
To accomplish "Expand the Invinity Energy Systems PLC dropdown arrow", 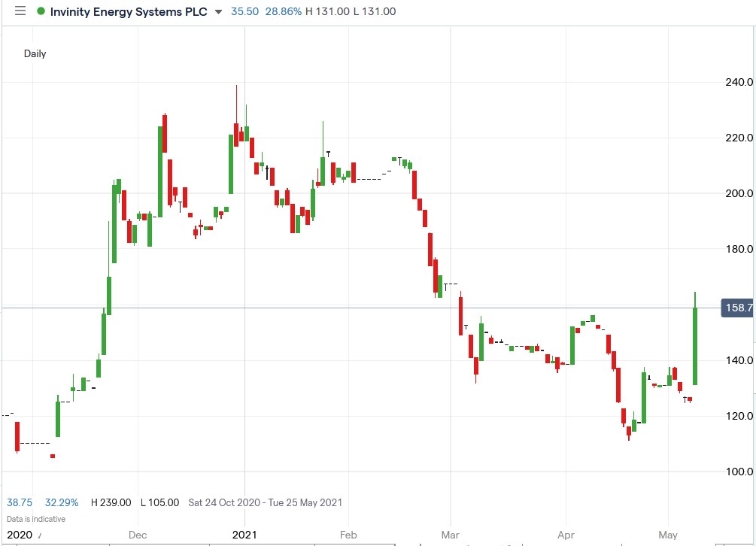I will [218, 11].
